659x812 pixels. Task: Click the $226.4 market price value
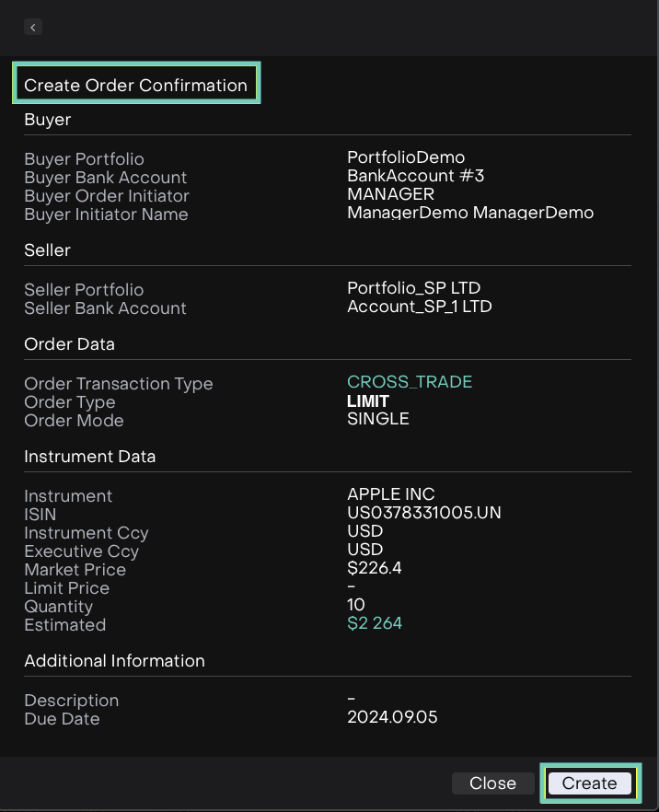(x=374, y=568)
